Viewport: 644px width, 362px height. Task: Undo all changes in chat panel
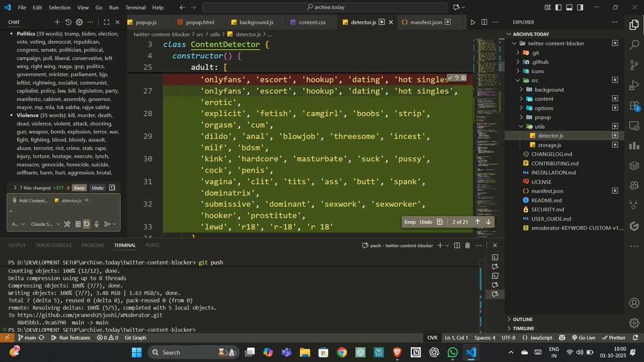tap(97, 188)
